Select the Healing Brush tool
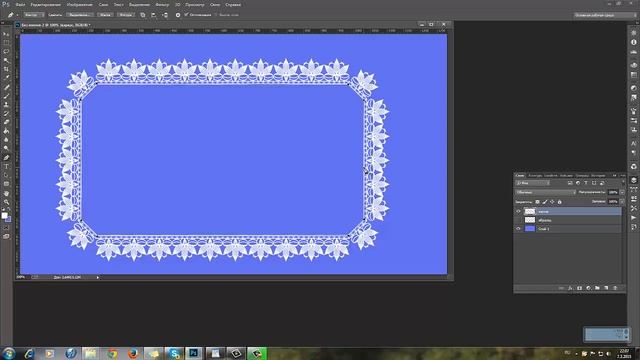This screenshot has width=640, height=360. tap(6, 87)
